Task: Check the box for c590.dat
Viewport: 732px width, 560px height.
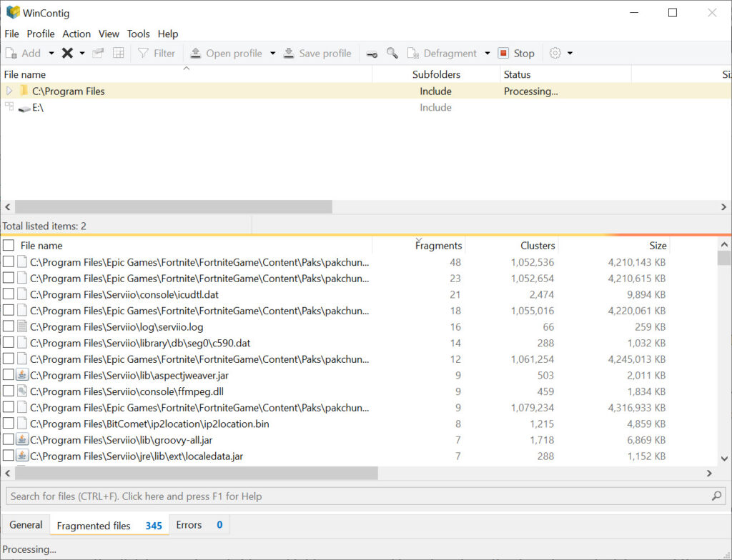Action: coord(9,343)
